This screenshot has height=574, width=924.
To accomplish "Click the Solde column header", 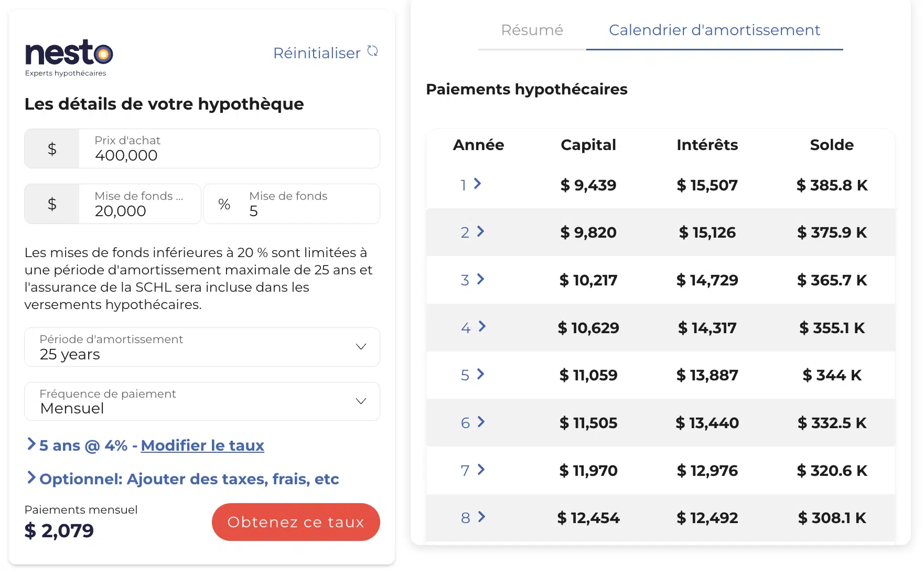I will [x=832, y=145].
